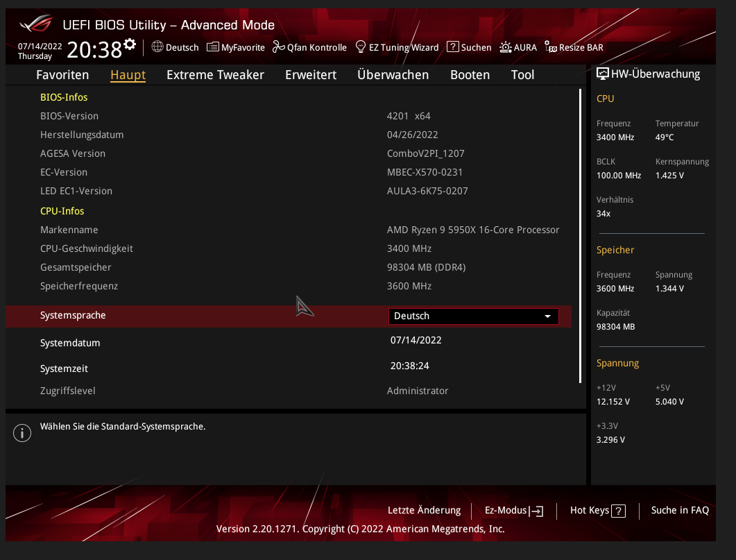Select the Systemsprache row label
Image resolution: width=736 pixels, height=560 pixels.
click(x=73, y=316)
